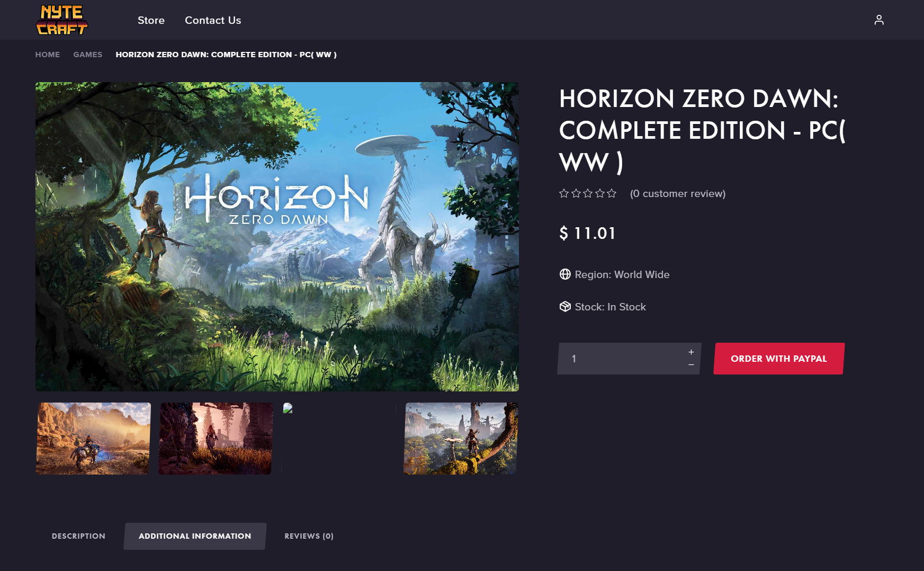Open the Store menu item
This screenshot has width=924, height=571.
151,20
